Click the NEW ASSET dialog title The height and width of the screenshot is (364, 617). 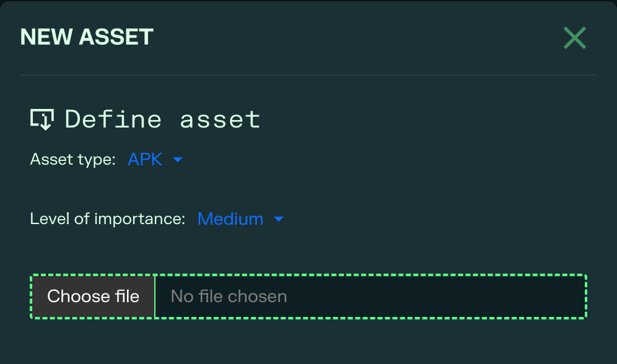click(x=87, y=37)
